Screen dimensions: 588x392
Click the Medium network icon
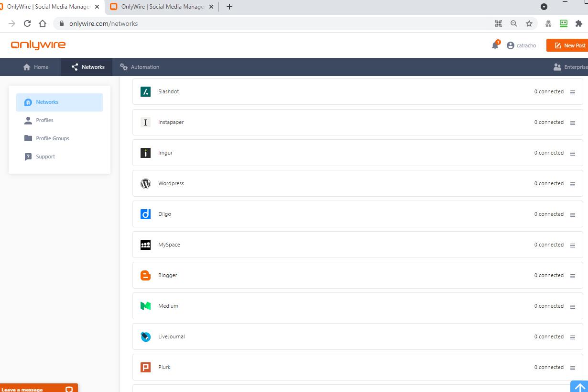point(145,306)
